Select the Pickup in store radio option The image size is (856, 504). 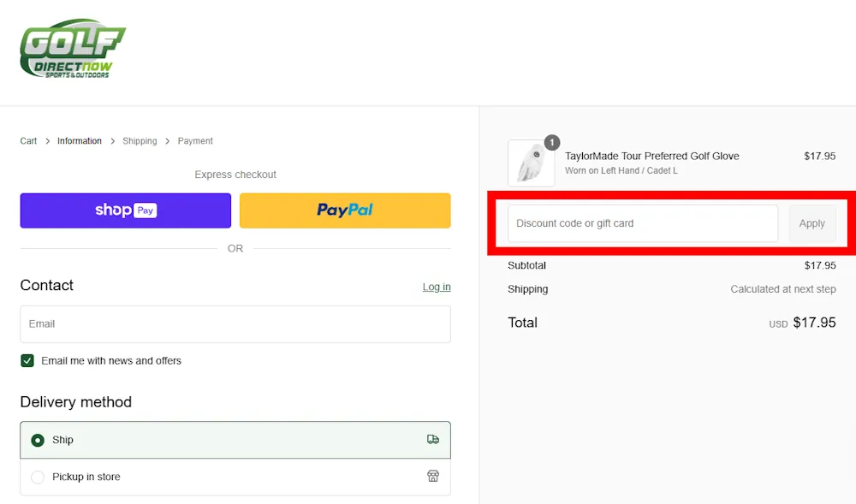(38, 477)
